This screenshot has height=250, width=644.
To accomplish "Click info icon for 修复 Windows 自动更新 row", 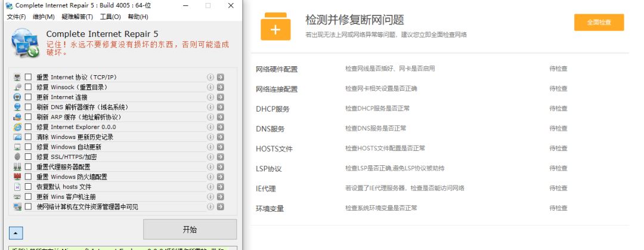I will (210, 147).
